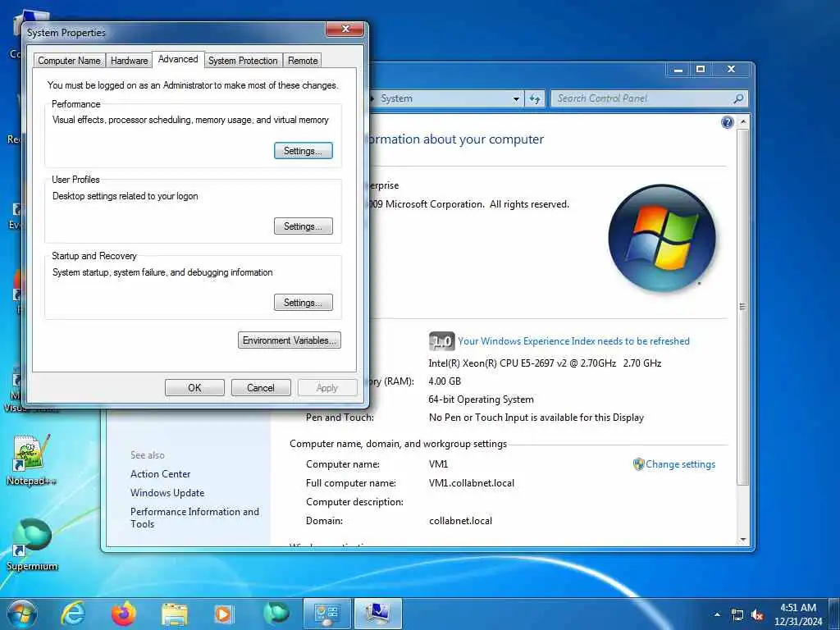The width and height of the screenshot is (840, 630).
Task: Open Windows Experience Index refresh link
Action: point(573,341)
